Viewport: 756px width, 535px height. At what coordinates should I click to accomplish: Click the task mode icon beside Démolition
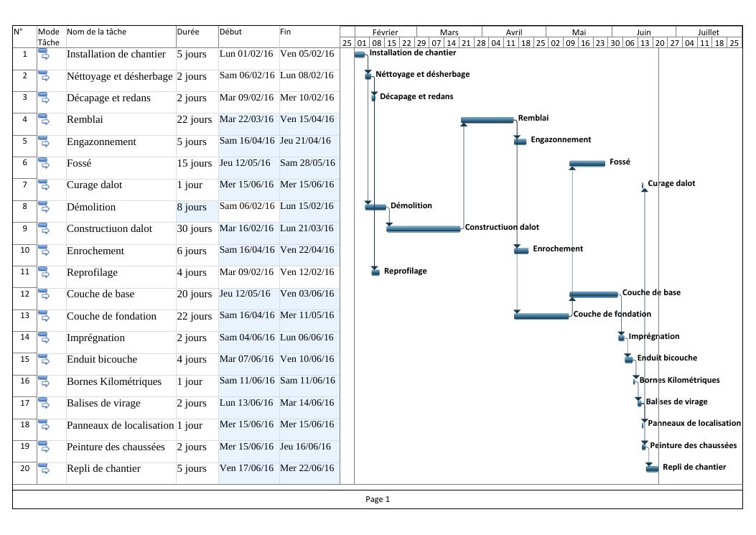point(44,208)
